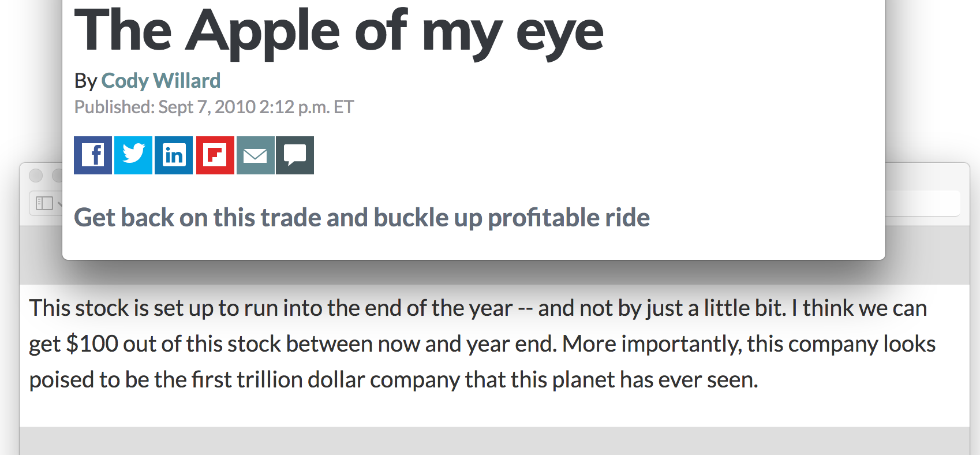The width and height of the screenshot is (980, 455).
Task: Click the headline "The Apple of my eye"
Action: click(x=339, y=32)
